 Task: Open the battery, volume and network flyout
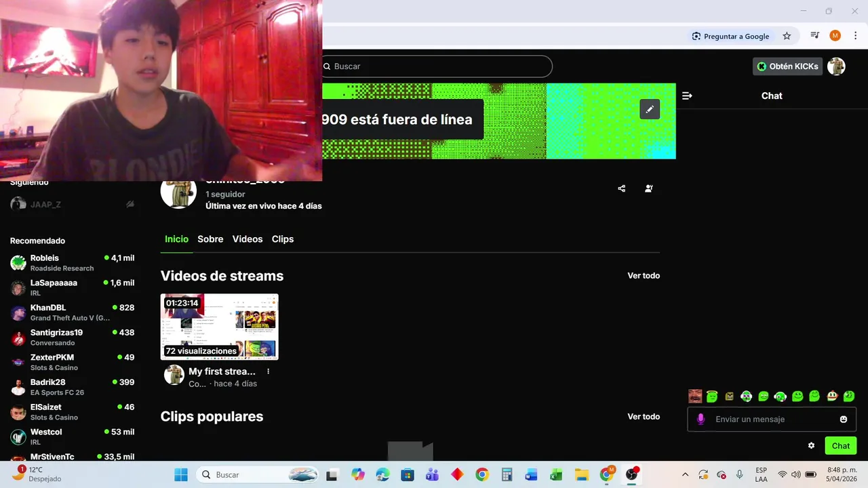tap(796, 474)
